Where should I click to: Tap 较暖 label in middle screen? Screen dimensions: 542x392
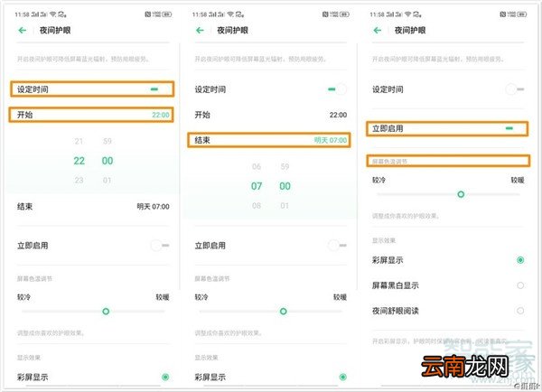click(x=340, y=297)
